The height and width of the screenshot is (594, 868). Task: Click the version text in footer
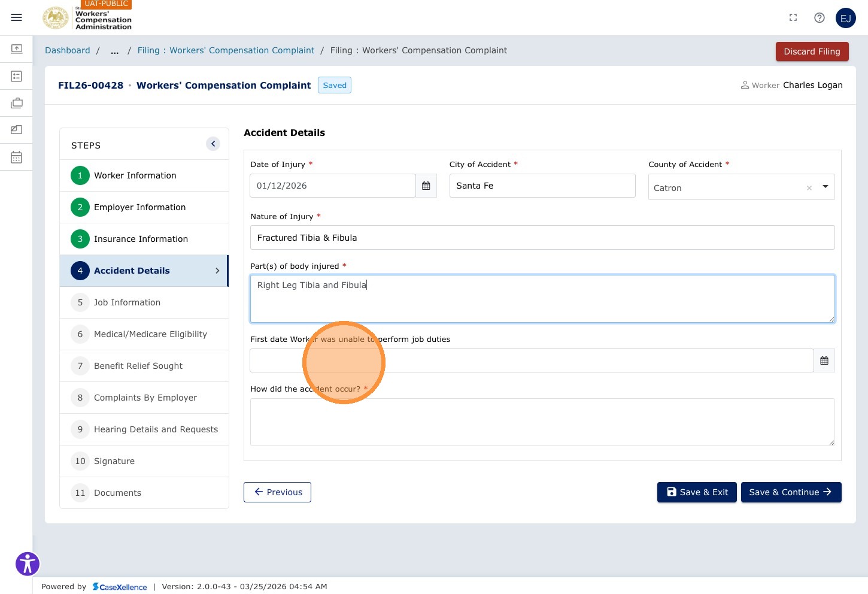point(244,587)
